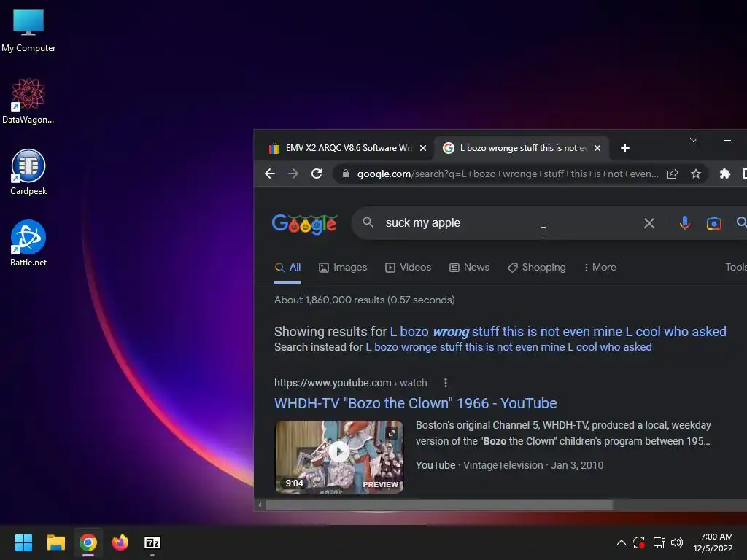Start a voice search with the microphone
The height and width of the screenshot is (560, 747).
(684, 223)
